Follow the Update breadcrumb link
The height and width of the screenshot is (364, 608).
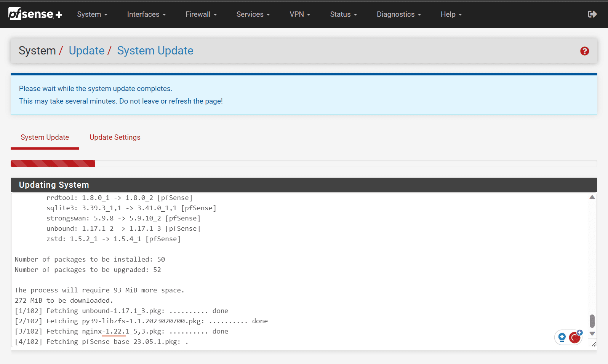pyautogui.click(x=86, y=51)
